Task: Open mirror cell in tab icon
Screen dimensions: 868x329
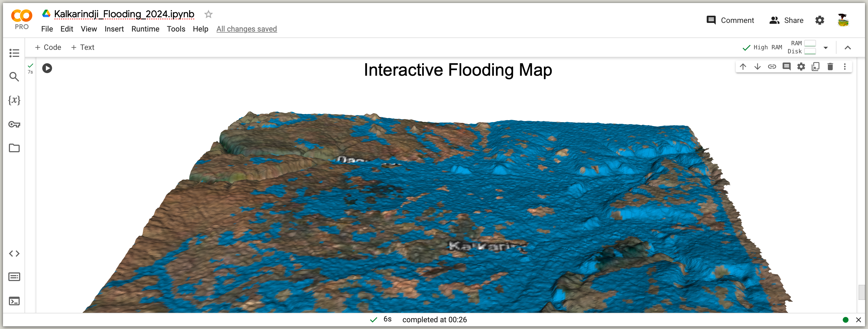Action: point(815,67)
